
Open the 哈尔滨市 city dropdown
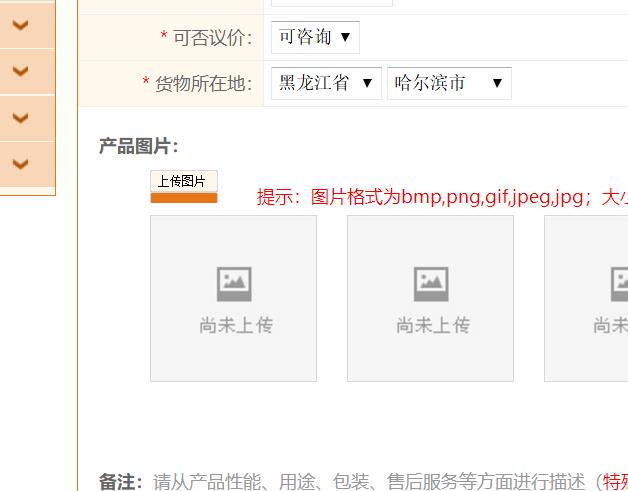(449, 83)
